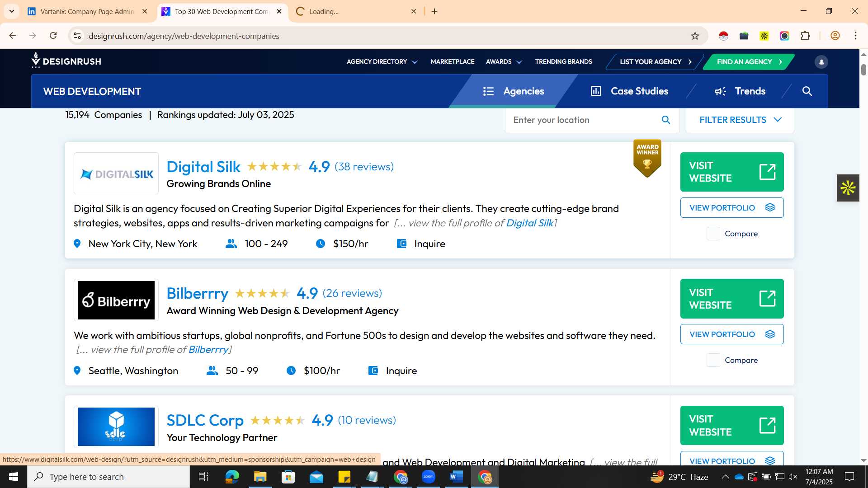Visit Website for Digital Silk
The image size is (868, 488).
pyautogui.click(x=731, y=172)
